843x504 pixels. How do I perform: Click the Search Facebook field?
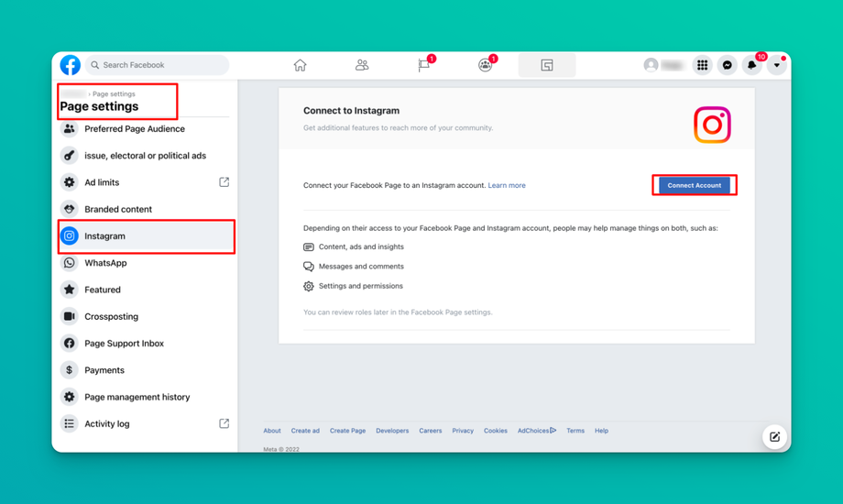157,65
